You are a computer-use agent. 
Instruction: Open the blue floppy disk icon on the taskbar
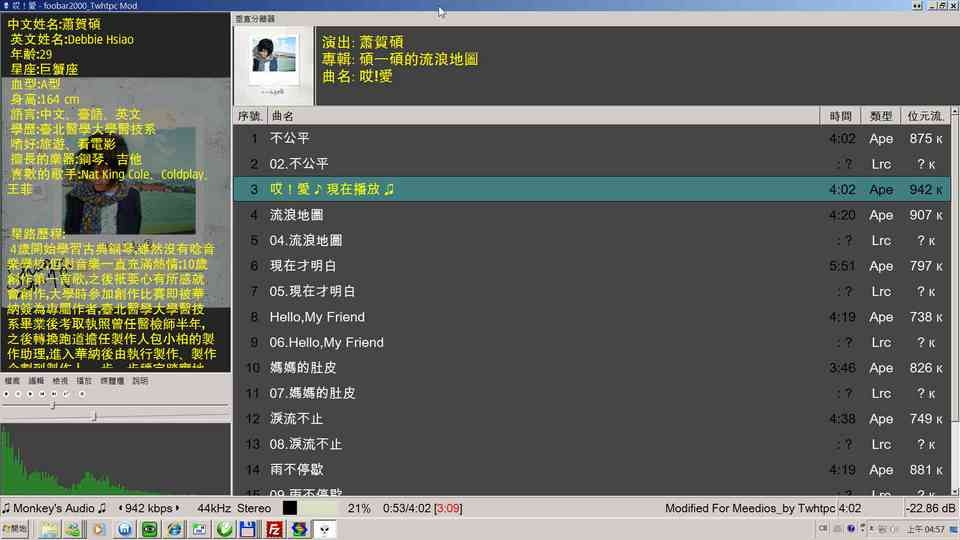pyautogui.click(x=248, y=529)
